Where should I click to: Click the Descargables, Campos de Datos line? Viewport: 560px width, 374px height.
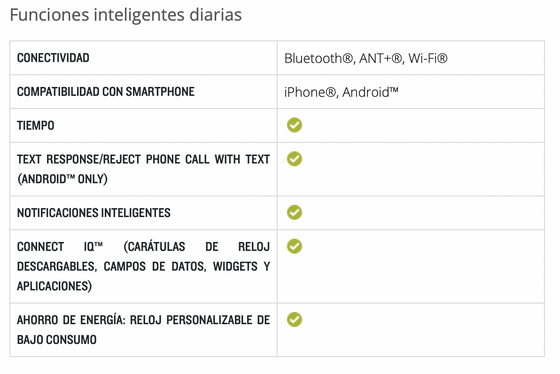143,266
